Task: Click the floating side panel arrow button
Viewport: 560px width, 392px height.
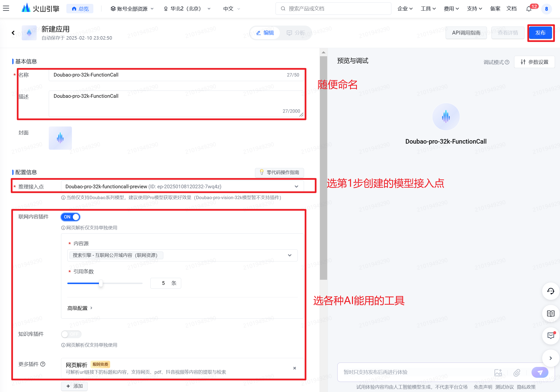Action: 551,358
